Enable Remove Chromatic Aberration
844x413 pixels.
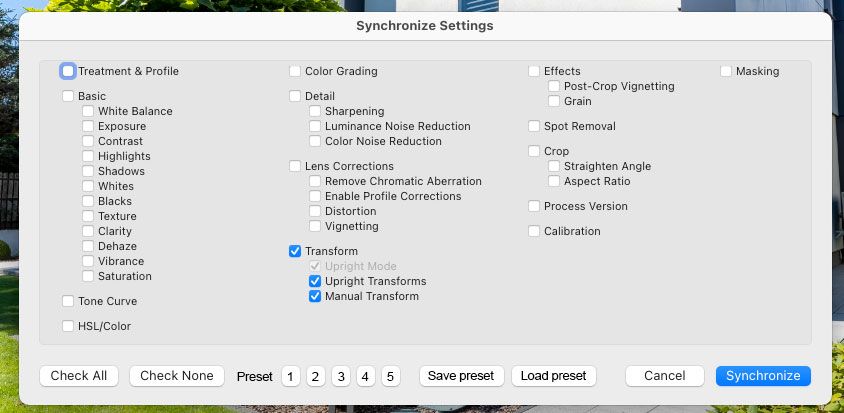click(315, 181)
